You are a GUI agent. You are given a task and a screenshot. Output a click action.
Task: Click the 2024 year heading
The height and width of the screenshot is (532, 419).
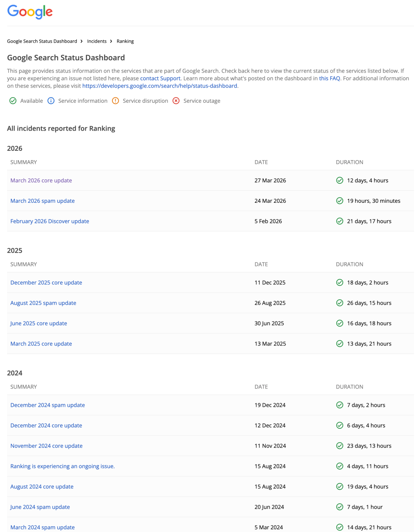pyautogui.click(x=15, y=373)
